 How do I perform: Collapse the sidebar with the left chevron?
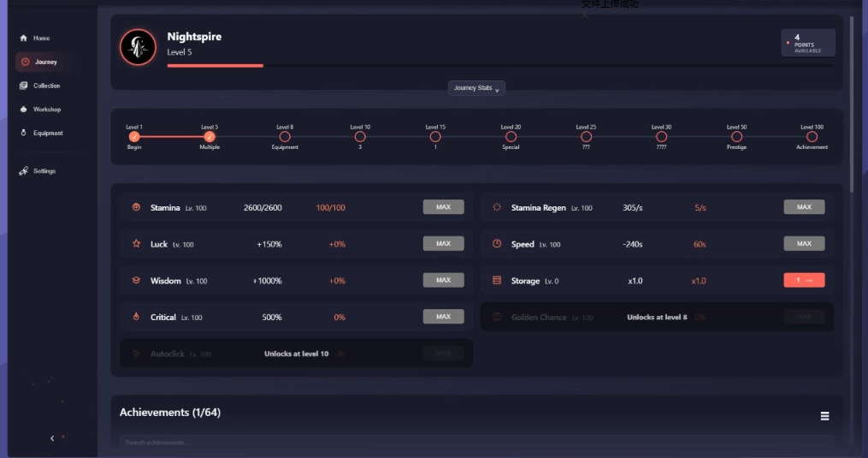pyautogui.click(x=52, y=438)
